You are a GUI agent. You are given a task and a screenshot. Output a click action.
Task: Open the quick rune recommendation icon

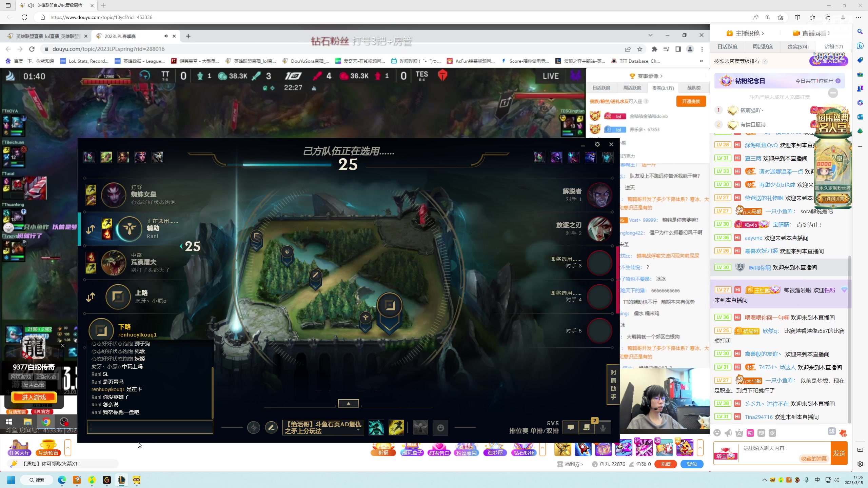coord(254,428)
